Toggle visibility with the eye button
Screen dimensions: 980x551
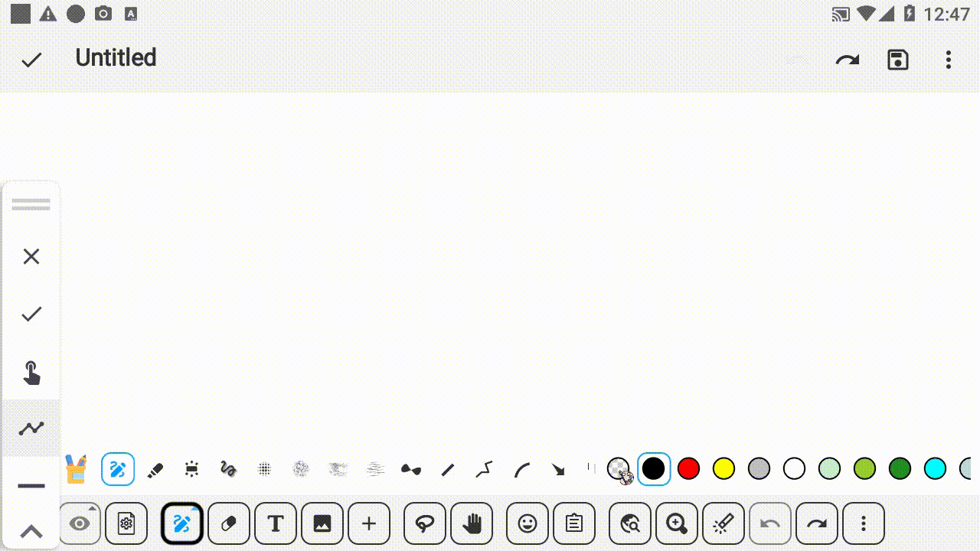[80, 523]
